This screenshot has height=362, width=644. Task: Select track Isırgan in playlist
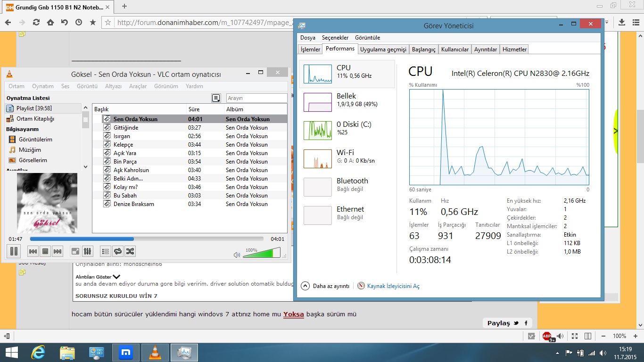tap(190, 136)
